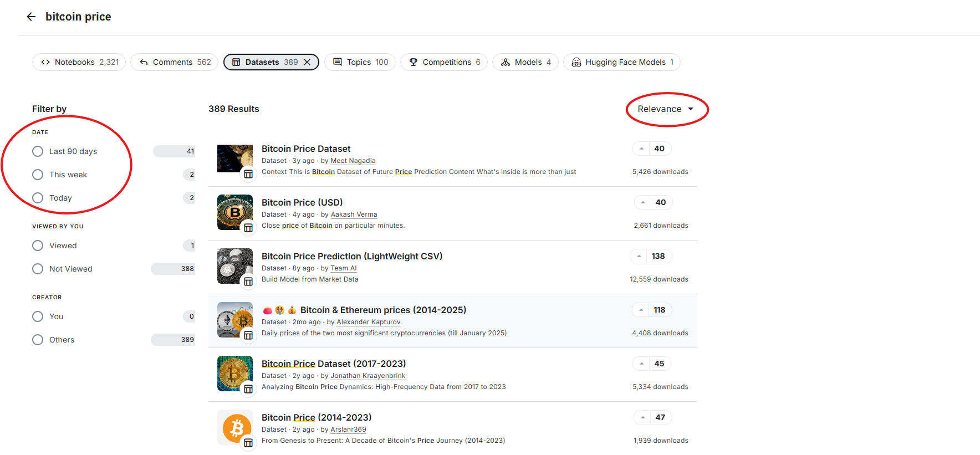Click the selected Datasets 389 chip
Image resolution: width=980 pixels, height=455 pixels.
click(271, 62)
